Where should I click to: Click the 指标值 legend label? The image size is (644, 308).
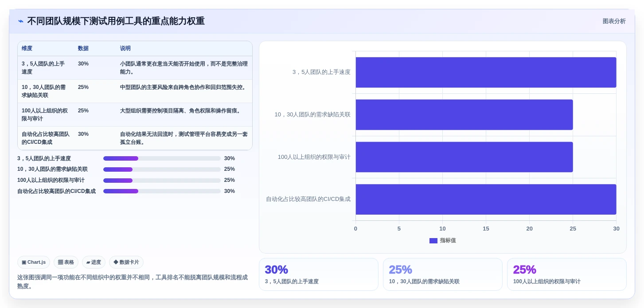[x=448, y=241]
